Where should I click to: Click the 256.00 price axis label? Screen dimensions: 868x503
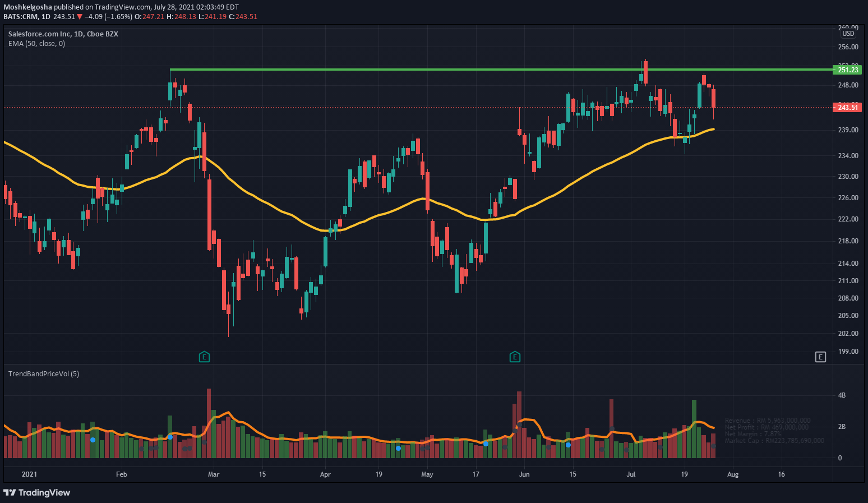[x=848, y=47]
